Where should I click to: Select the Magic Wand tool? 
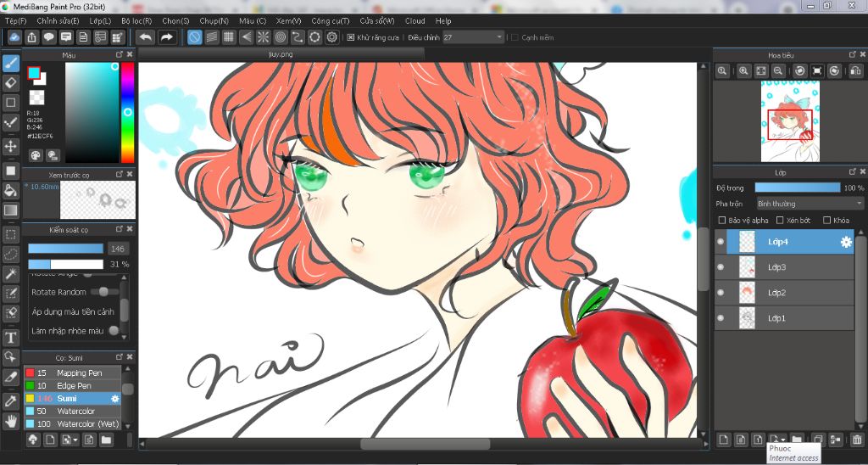click(10, 274)
